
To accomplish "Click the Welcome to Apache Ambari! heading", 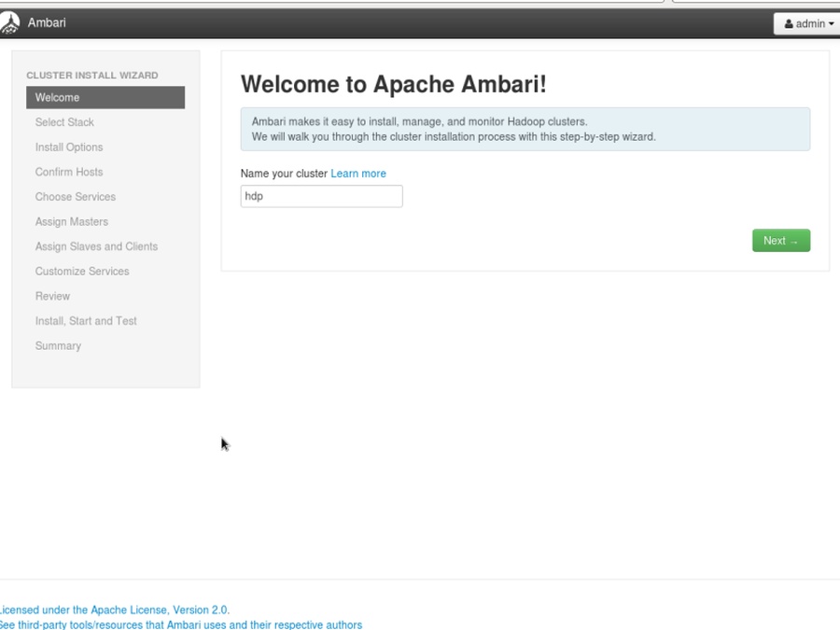I will (x=393, y=84).
